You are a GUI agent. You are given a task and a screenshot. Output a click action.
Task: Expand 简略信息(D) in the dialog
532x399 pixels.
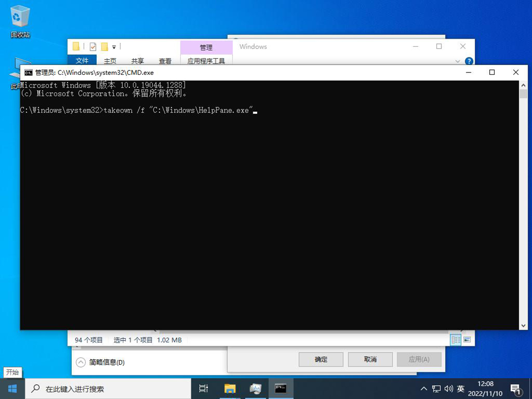point(100,363)
